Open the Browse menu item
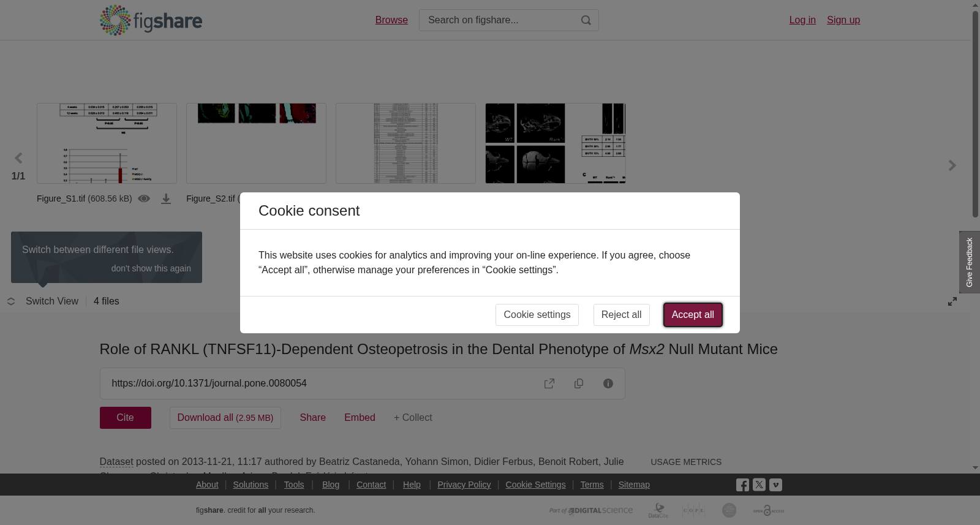 (391, 20)
